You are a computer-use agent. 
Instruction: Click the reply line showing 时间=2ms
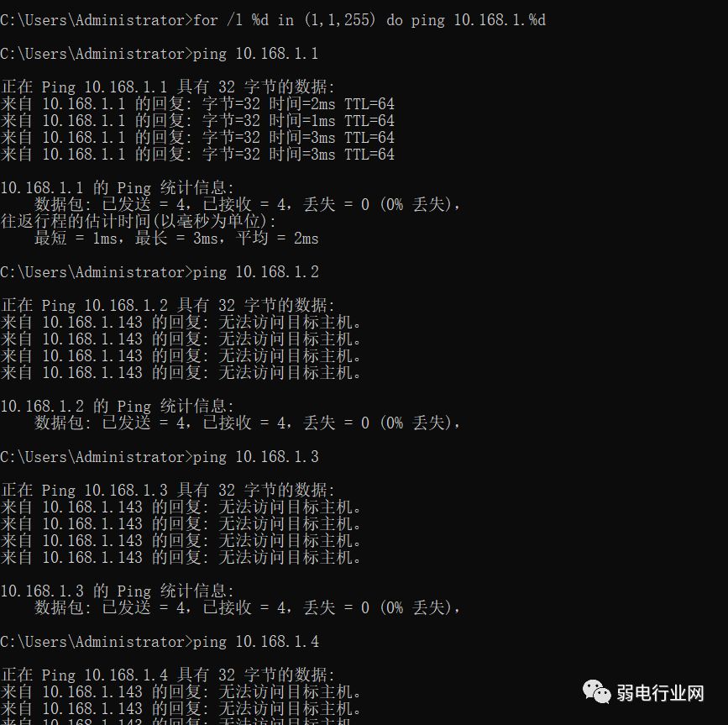(x=197, y=104)
